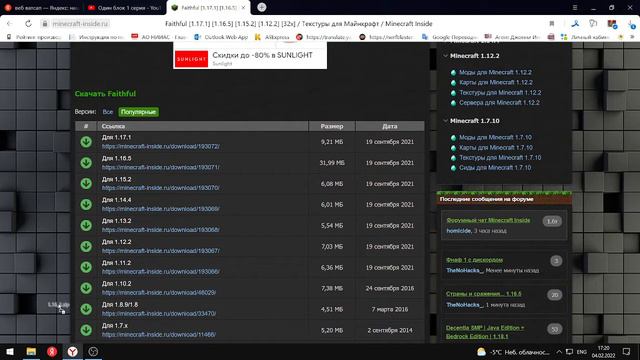Open download link 193067 for 1.12.2
Viewport: 640px width, 360px height.
pyautogui.click(x=160, y=251)
